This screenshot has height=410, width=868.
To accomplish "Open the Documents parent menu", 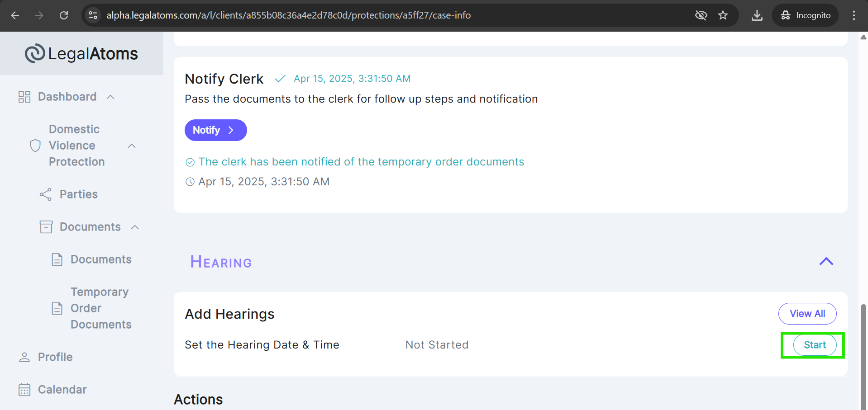I will click(90, 227).
